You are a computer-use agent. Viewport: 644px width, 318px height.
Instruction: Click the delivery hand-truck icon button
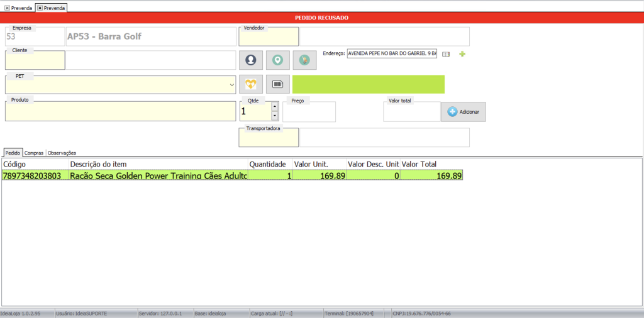304,60
